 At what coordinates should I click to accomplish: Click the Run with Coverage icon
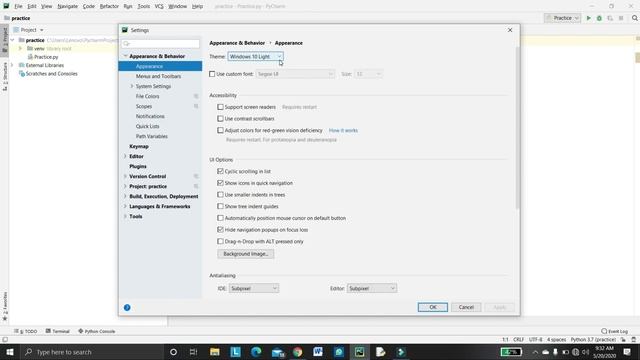(x=610, y=18)
